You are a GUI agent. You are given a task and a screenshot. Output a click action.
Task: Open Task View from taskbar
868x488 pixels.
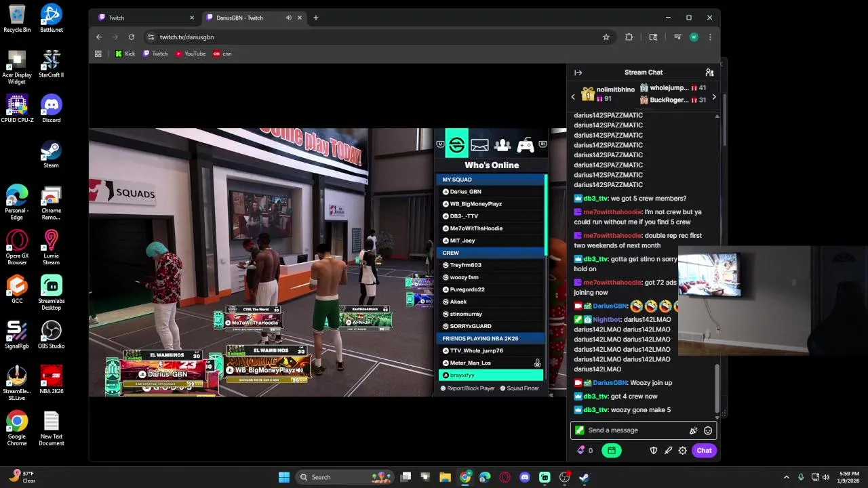[x=406, y=477]
